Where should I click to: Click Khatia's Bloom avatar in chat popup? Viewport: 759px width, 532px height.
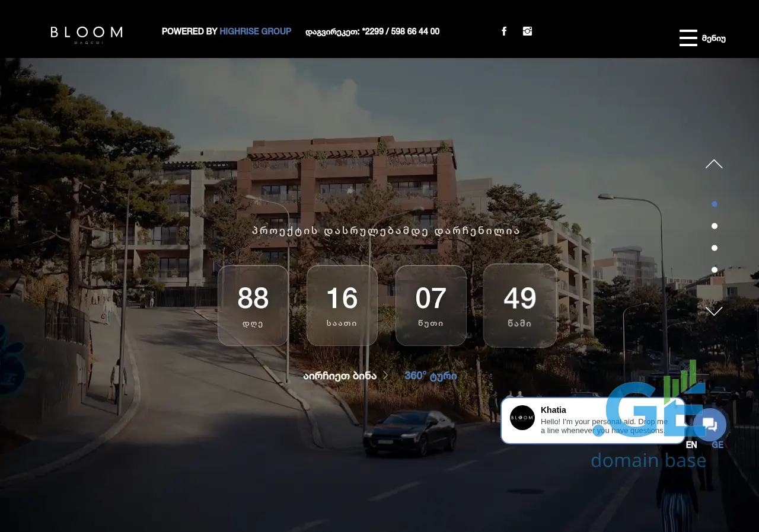coord(522,418)
